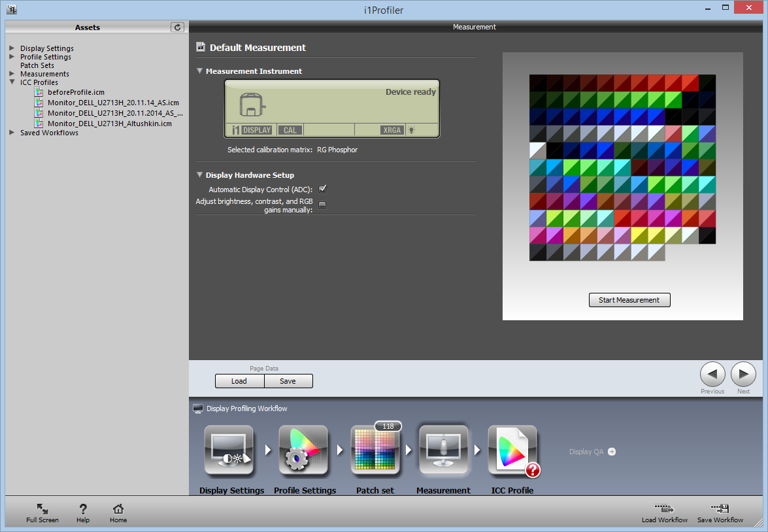The image size is (768, 532).
Task: Collapse ICC Profiles in Assets tree
Action: click(x=12, y=82)
